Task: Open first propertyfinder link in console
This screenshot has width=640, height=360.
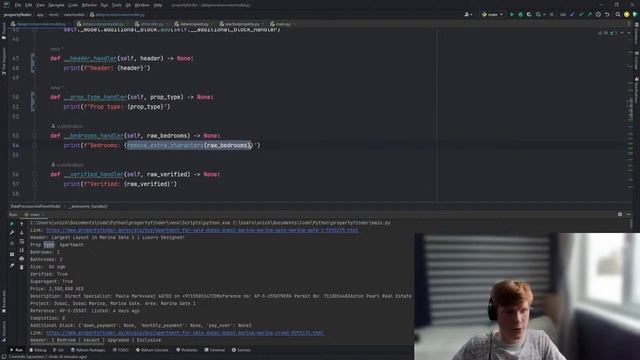Action: tap(202, 230)
